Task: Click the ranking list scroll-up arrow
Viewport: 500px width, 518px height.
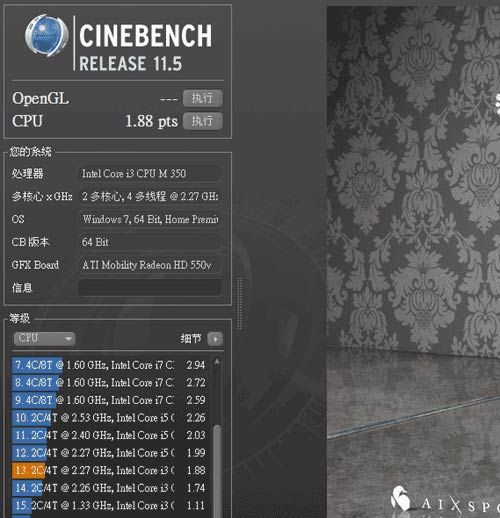Action: point(217,361)
